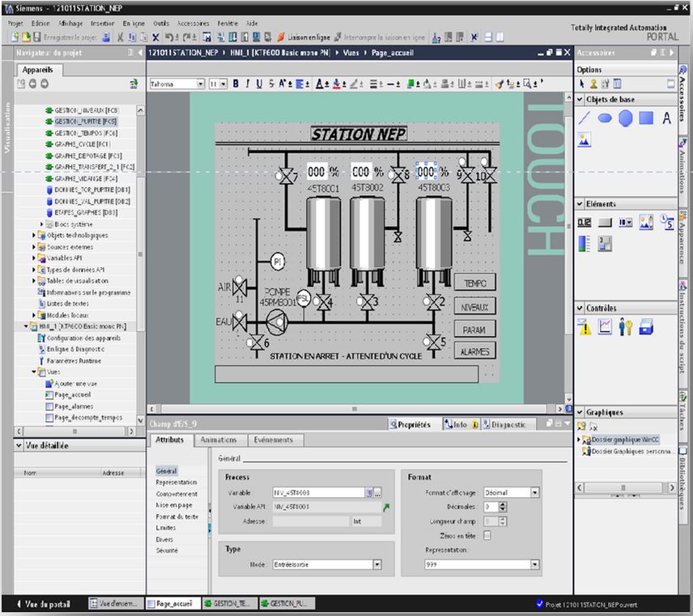Select the Alarm view control
The image size is (693, 616).
pyautogui.click(x=585, y=327)
